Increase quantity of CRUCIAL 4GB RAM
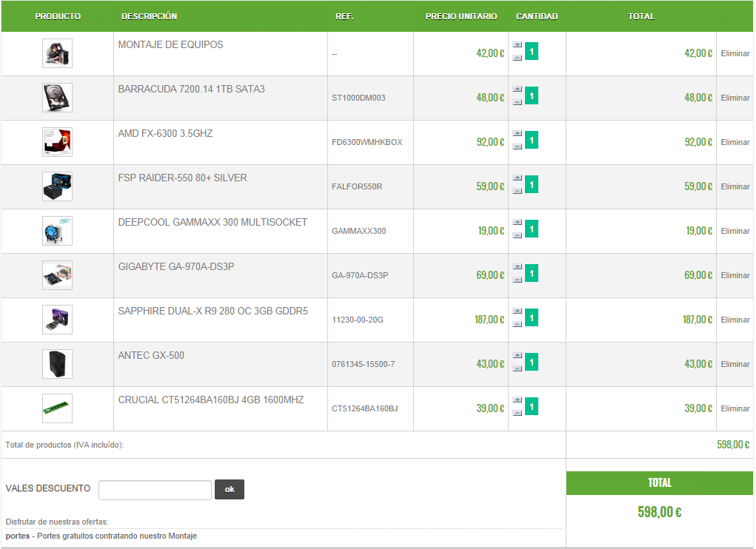 click(x=518, y=400)
